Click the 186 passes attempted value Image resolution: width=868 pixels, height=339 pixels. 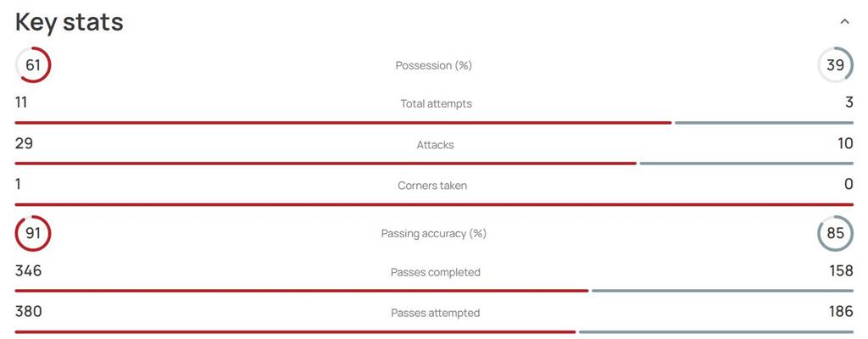(x=841, y=312)
